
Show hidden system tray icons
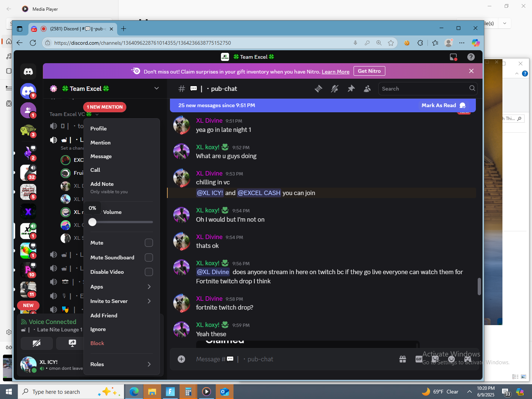click(x=469, y=392)
